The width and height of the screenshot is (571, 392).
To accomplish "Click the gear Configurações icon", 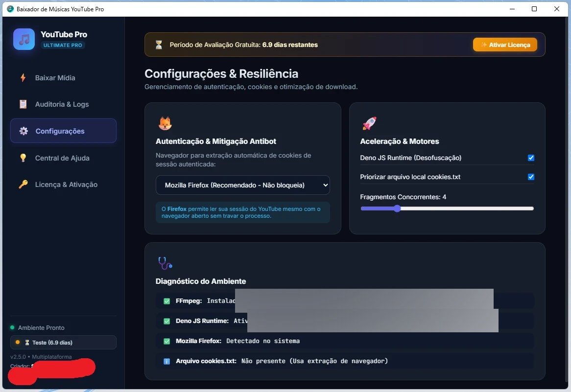I will coord(24,131).
